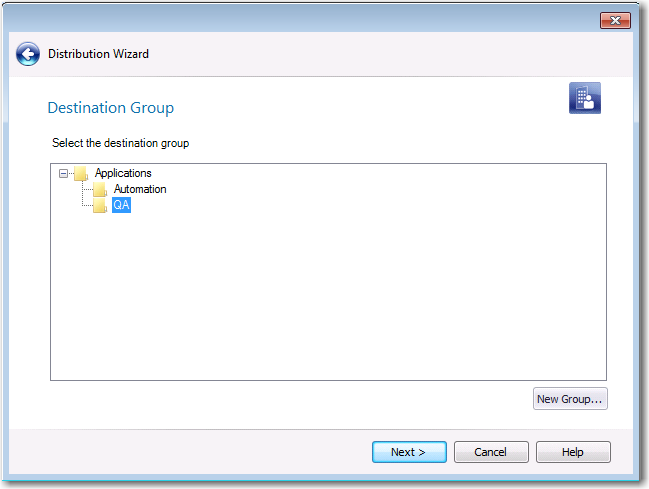The height and width of the screenshot is (489, 649).
Task: Close the Distribution Wizard window
Action: [x=614, y=20]
